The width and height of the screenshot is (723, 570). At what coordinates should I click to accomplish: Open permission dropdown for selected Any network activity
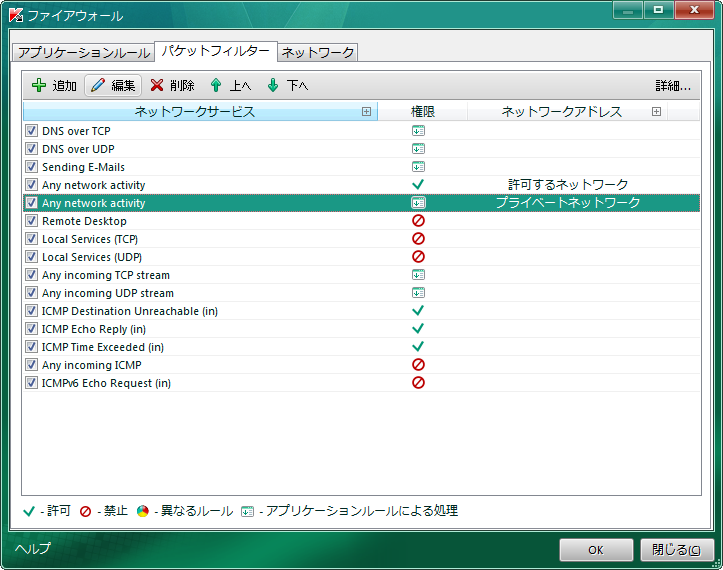[418, 203]
